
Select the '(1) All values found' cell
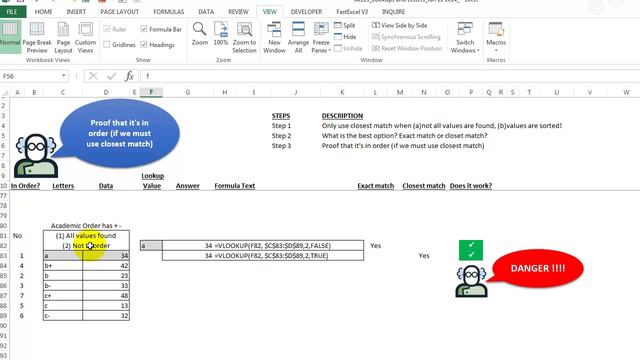click(x=86, y=236)
